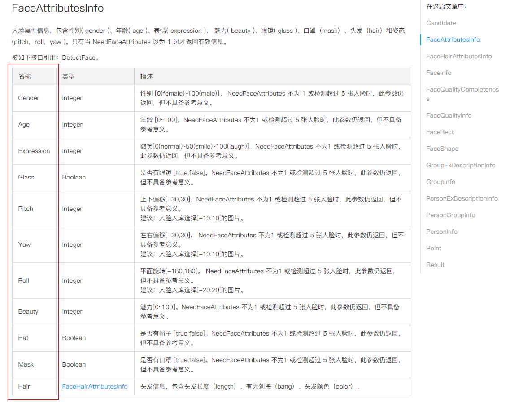Jump to GroupInfo section
The image size is (532, 402).
[x=440, y=182]
